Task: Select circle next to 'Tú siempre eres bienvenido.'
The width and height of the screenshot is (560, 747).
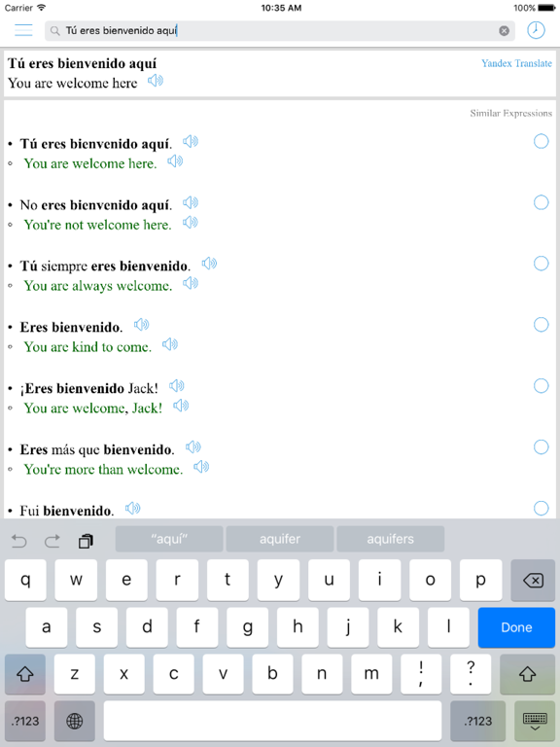Action: 541,264
